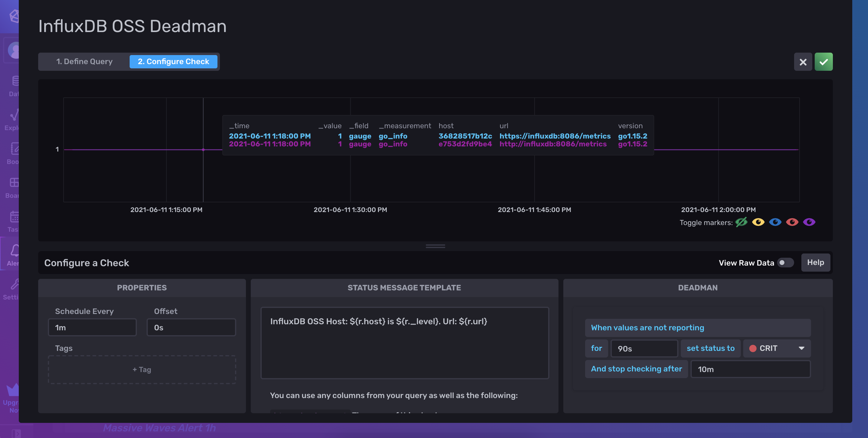Screen dimensions: 868x438
Task: Click the 10m stop checking field
Action: [750, 369]
